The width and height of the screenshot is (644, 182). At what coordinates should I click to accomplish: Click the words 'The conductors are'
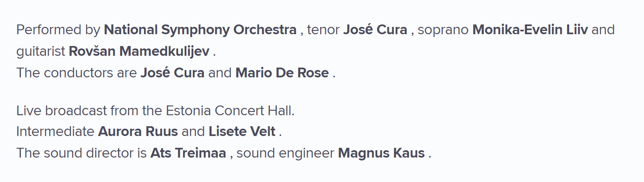76,73
